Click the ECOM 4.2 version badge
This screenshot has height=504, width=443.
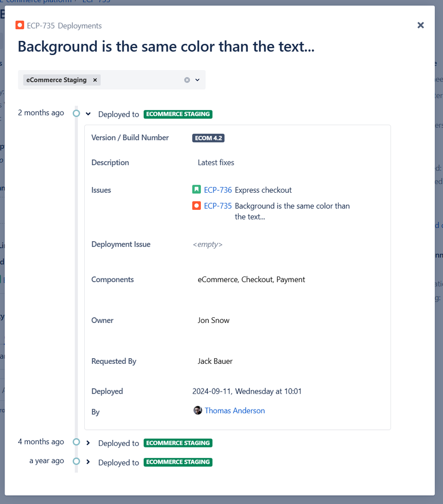point(208,138)
